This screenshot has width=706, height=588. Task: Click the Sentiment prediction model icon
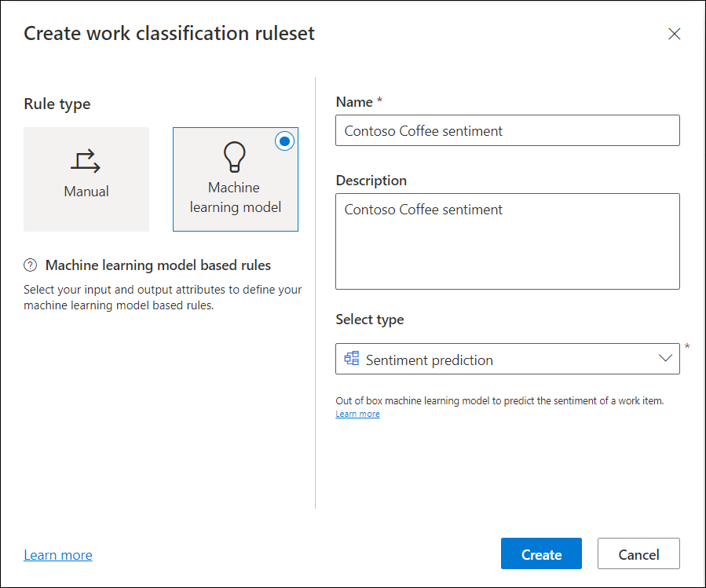(352, 359)
